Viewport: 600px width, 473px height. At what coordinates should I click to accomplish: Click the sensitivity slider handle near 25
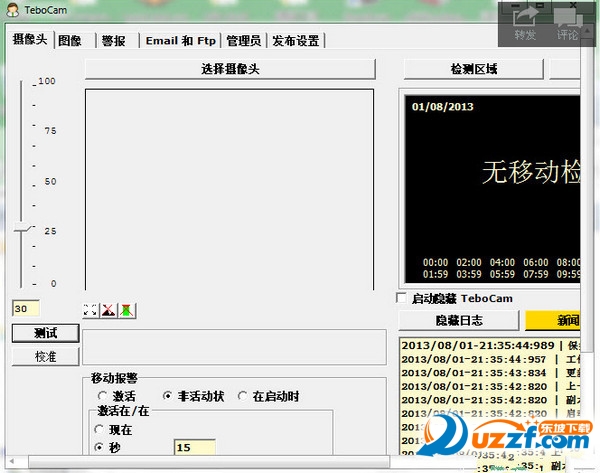point(22,229)
